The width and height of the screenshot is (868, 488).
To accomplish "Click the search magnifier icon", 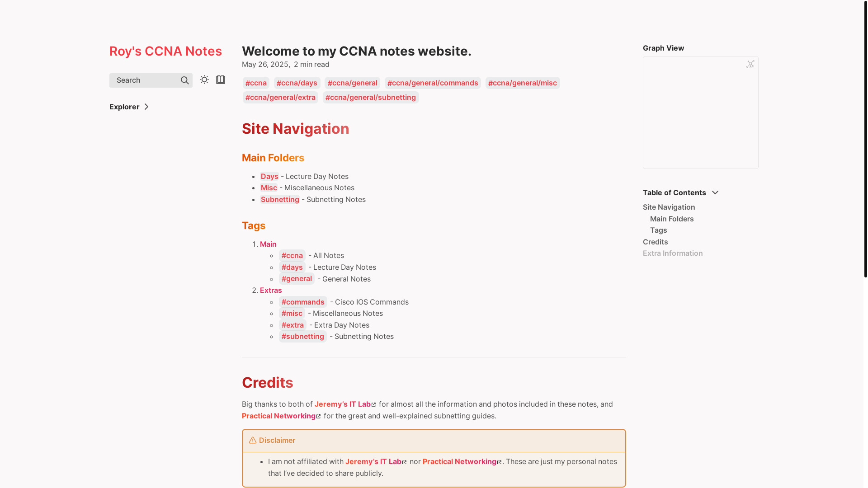I will [184, 80].
